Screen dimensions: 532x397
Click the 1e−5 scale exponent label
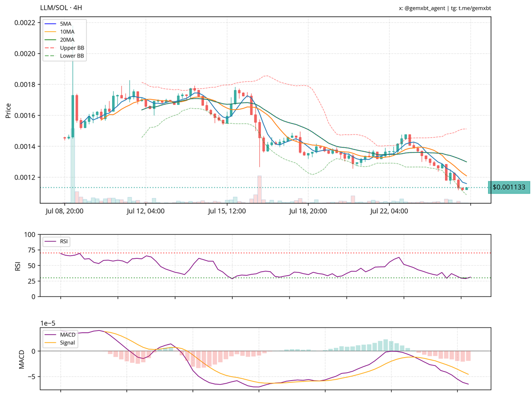click(x=48, y=323)
